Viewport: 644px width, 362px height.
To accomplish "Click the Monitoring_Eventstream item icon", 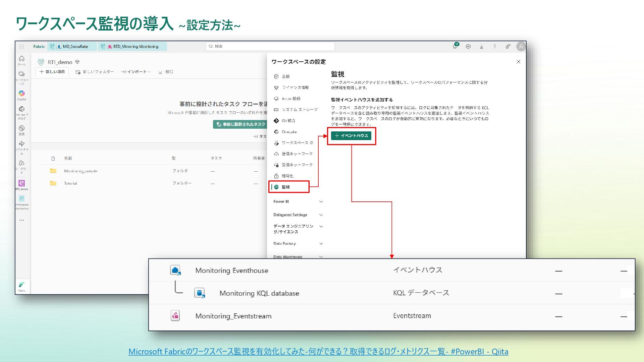I will click(x=175, y=316).
